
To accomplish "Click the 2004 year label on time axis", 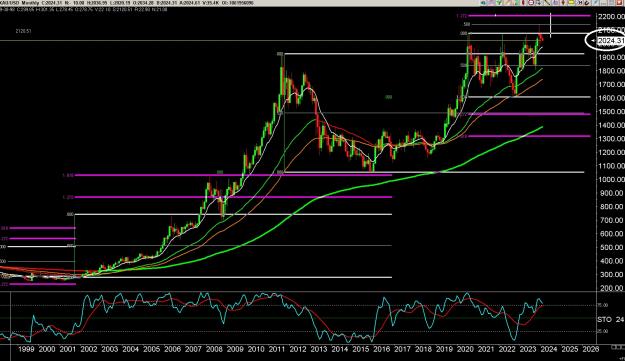I will tap(130, 349).
